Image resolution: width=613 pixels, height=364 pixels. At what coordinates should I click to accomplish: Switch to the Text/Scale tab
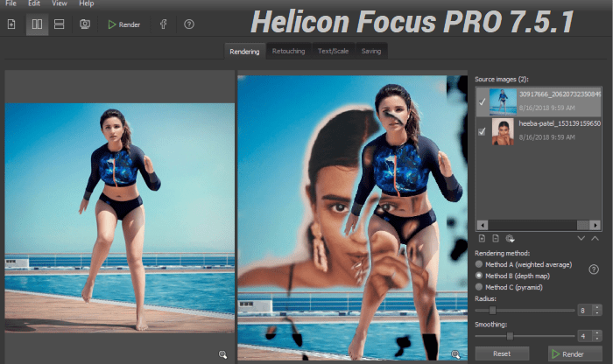(333, 51)
